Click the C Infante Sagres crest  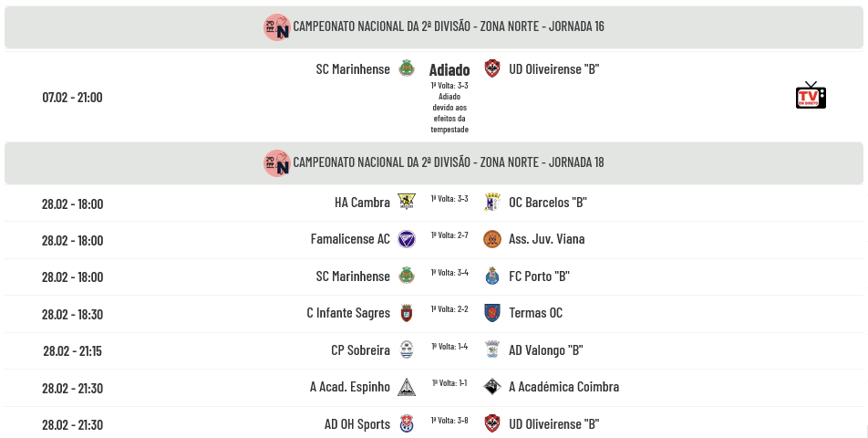pyautogui.click(x=407, y=313)
